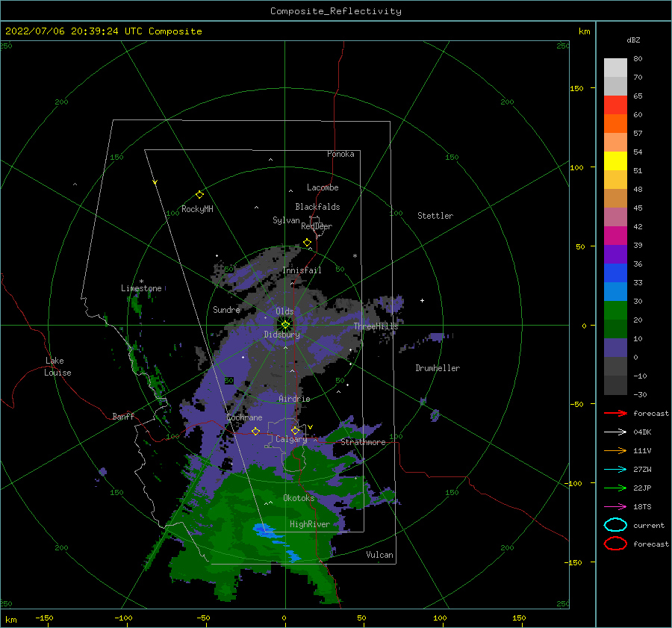This screenshot has height=628, width=672.
Task: Click the Ponoka label on the map
Action: (340, 154)
